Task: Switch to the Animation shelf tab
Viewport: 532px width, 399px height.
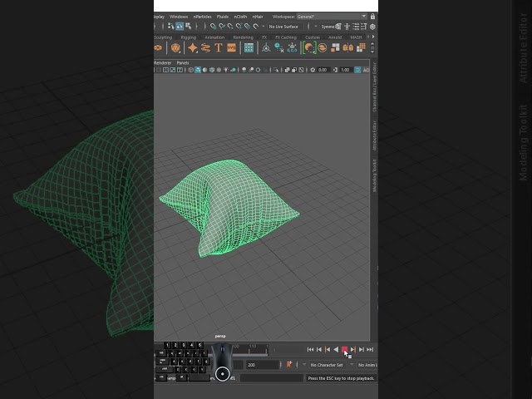Action: point(214,37)
